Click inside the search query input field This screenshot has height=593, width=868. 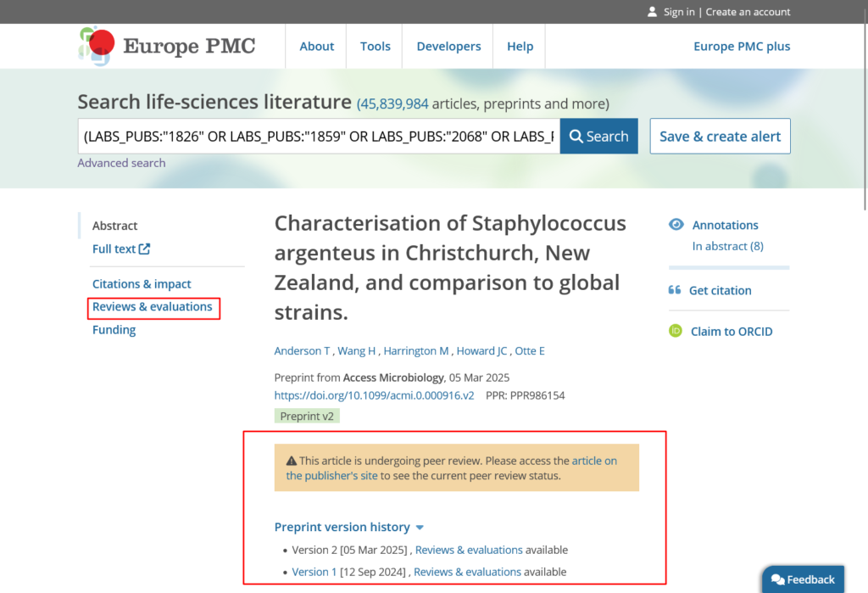(318, 137)
